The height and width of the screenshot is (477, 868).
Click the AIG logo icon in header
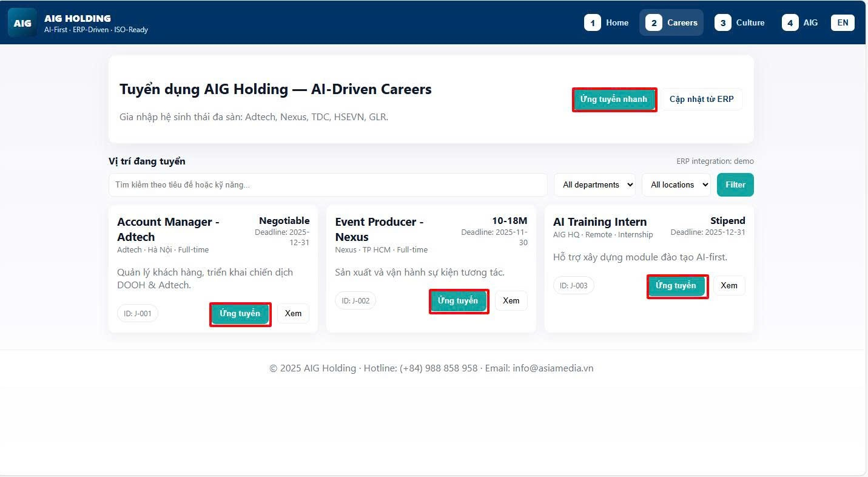coord(22,23)
